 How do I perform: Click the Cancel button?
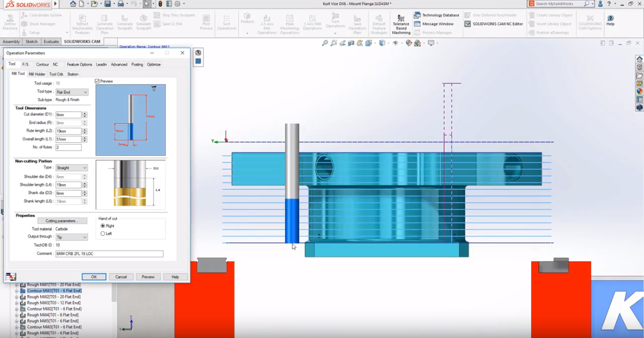click(121, 277)
